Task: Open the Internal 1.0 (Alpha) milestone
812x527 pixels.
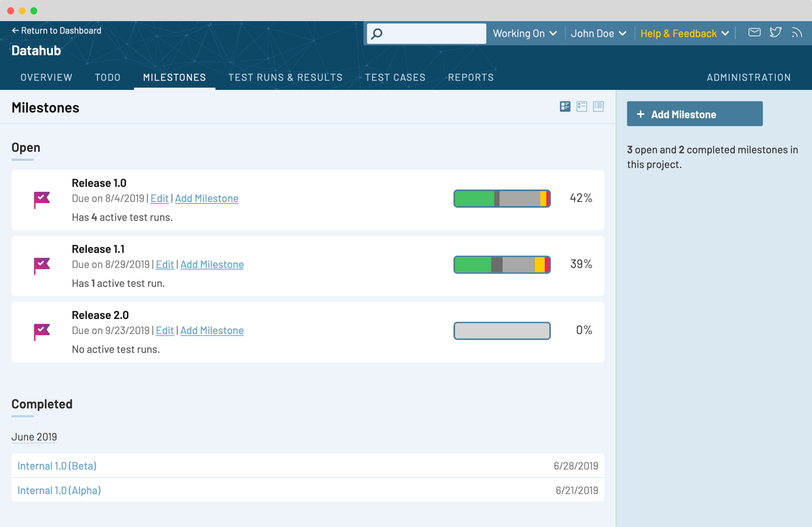Action: pos(59,490)
